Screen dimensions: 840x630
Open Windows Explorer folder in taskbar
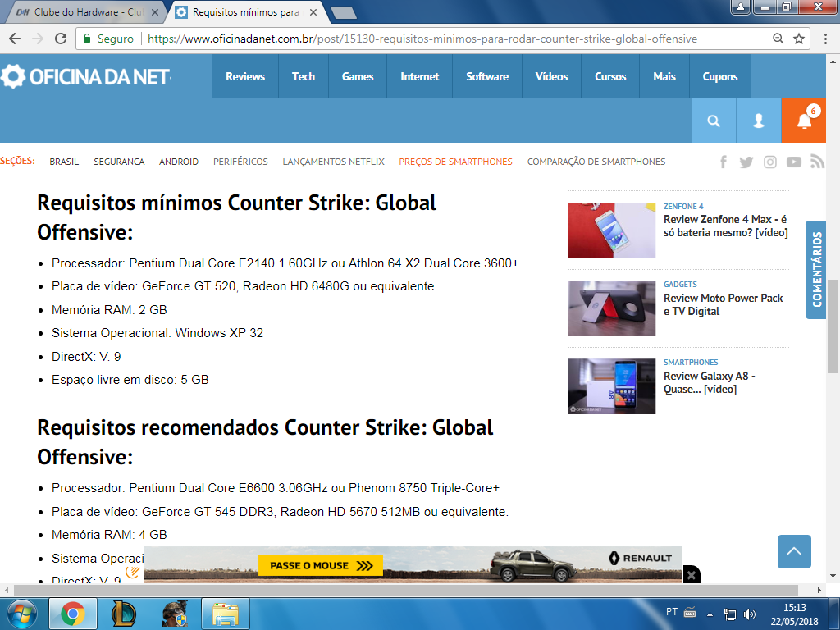226,614
